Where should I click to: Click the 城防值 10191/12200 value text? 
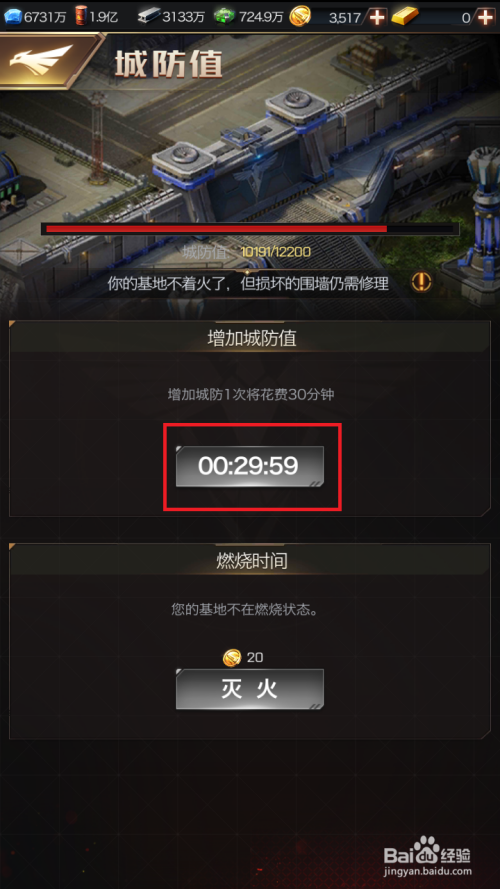[x=247, y=252]
